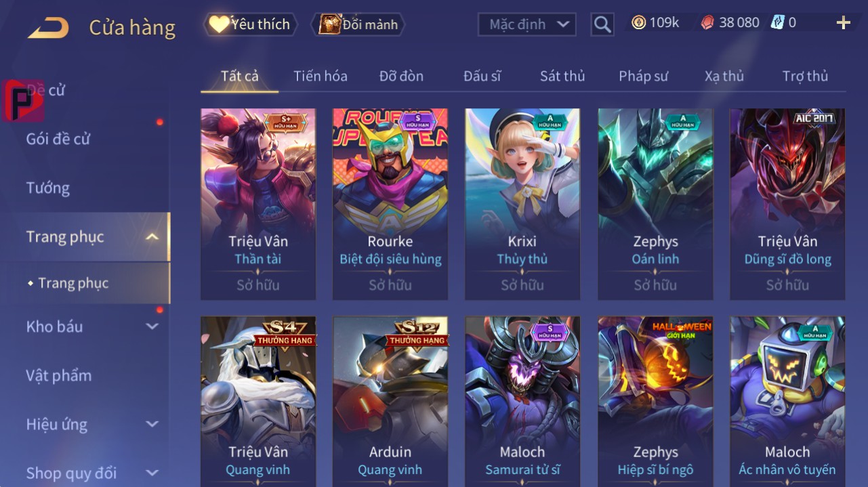This screenshot has height=487, width=868.
Task: Tap the red gem 38 080 icon
Action: 707,23
